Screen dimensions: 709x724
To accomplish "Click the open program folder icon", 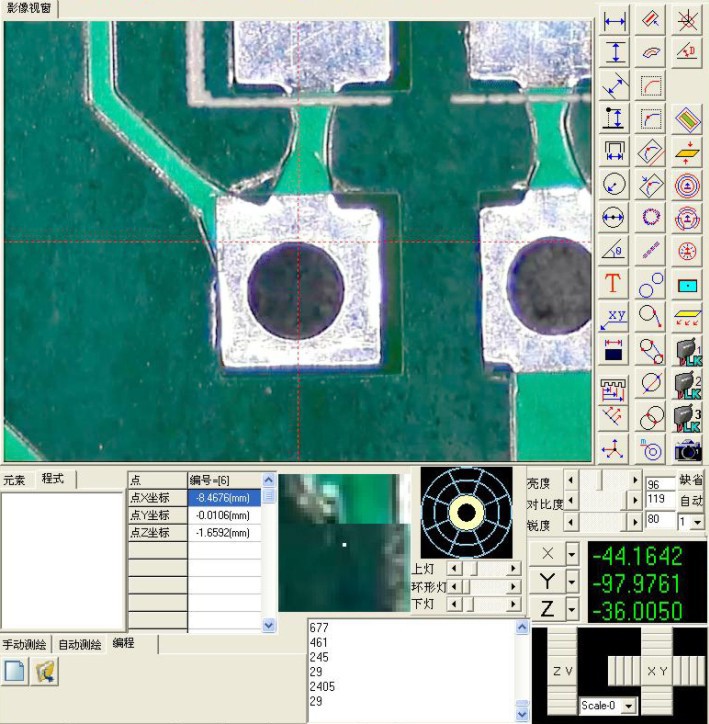I will point(44,672).
